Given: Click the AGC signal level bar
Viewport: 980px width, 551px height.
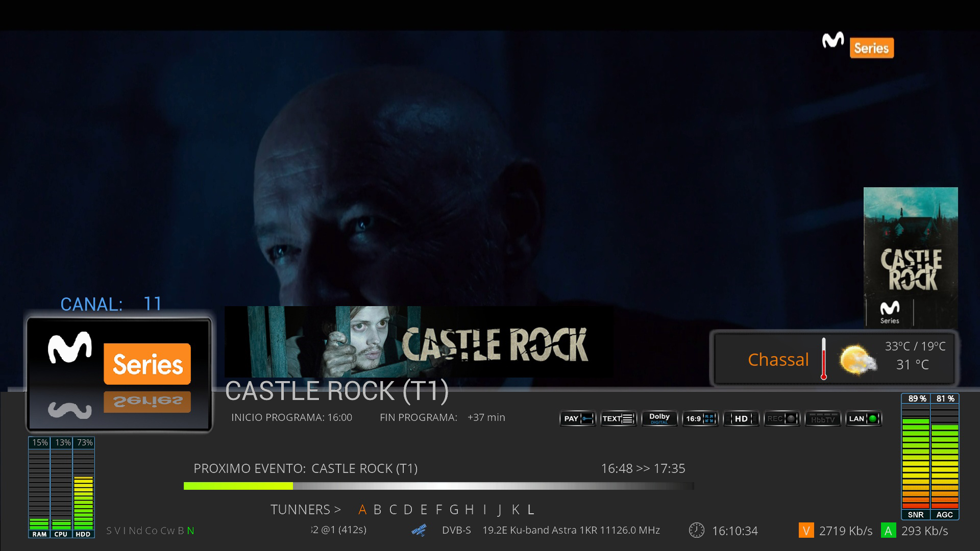Looking at the screenshot, I should point(945,457).
